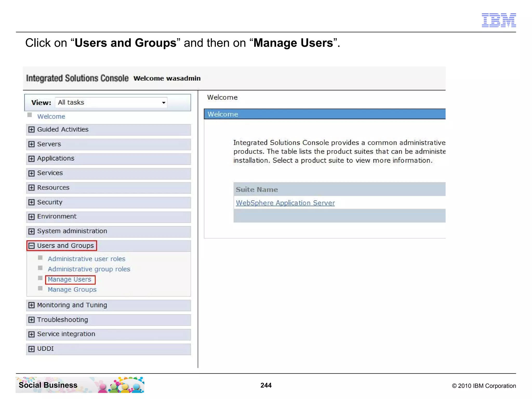The image size is (532, 399).
Task: Click the bullet icon beside Manage Groups
Action: pyautogui.click(x=40, y=288)
